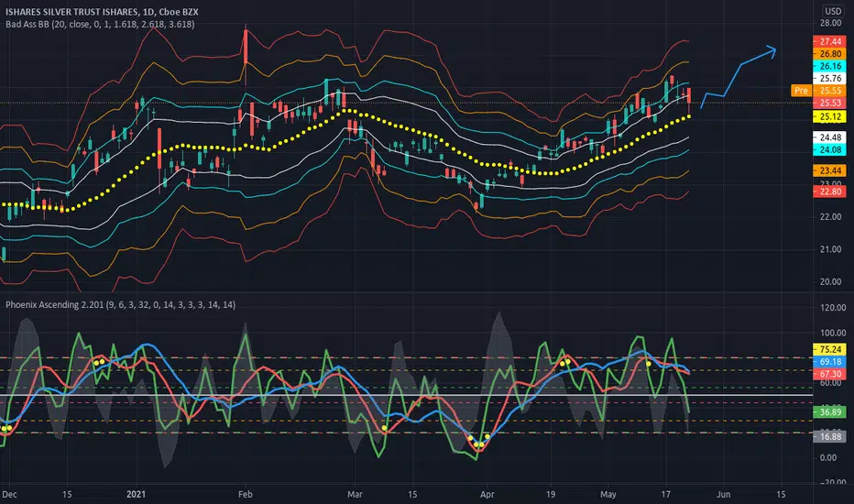Viewport: 854px width, 504px height.
Task: Click the Dec label on time axis
Action: coord(9,495)
